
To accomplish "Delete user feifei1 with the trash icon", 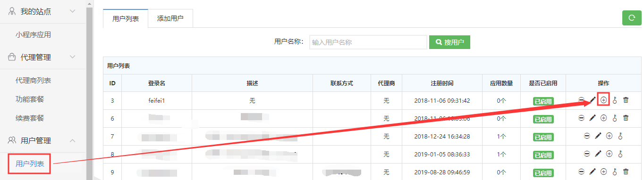I will coord(626,100).
